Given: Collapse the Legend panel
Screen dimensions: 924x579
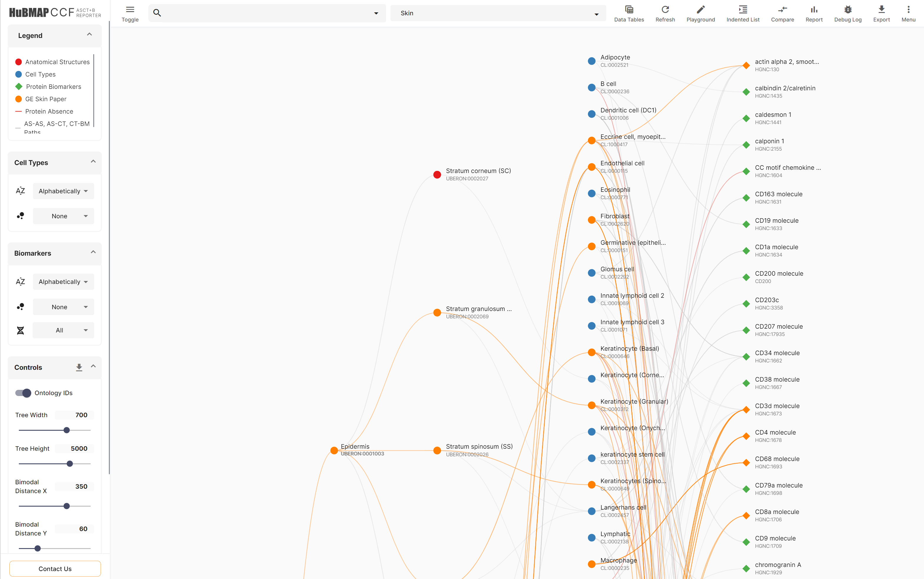Looking at the screenshot, I should [89, 34].
